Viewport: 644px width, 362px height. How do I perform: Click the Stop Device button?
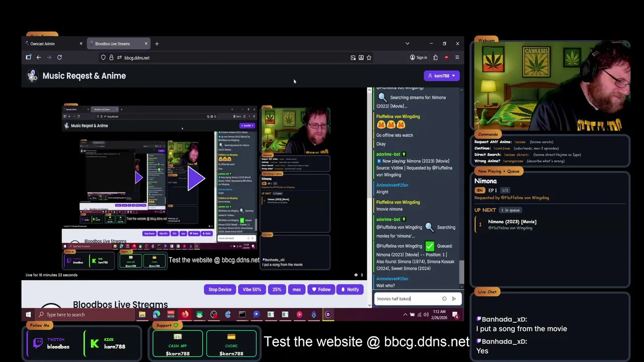[220, 290]
